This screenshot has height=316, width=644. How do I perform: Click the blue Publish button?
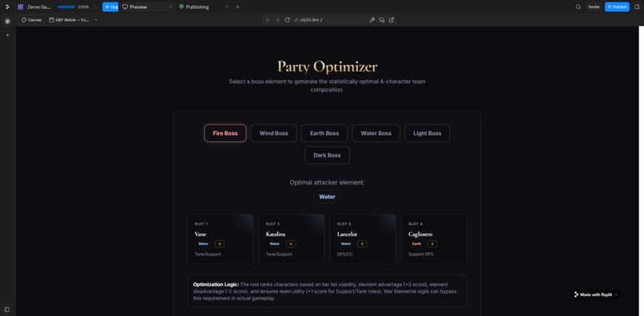pyautogui.click(x=617, y=7)
